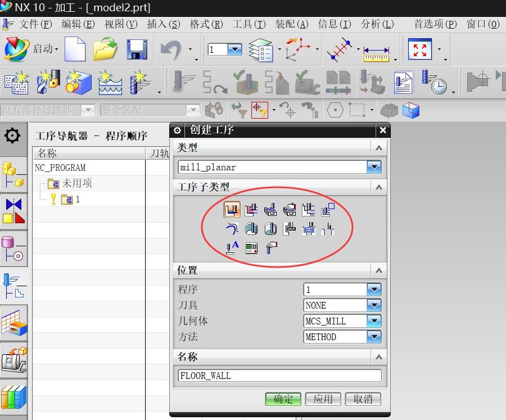
Task: Open the 工具(T) menu
Action: tap(249, 24)
